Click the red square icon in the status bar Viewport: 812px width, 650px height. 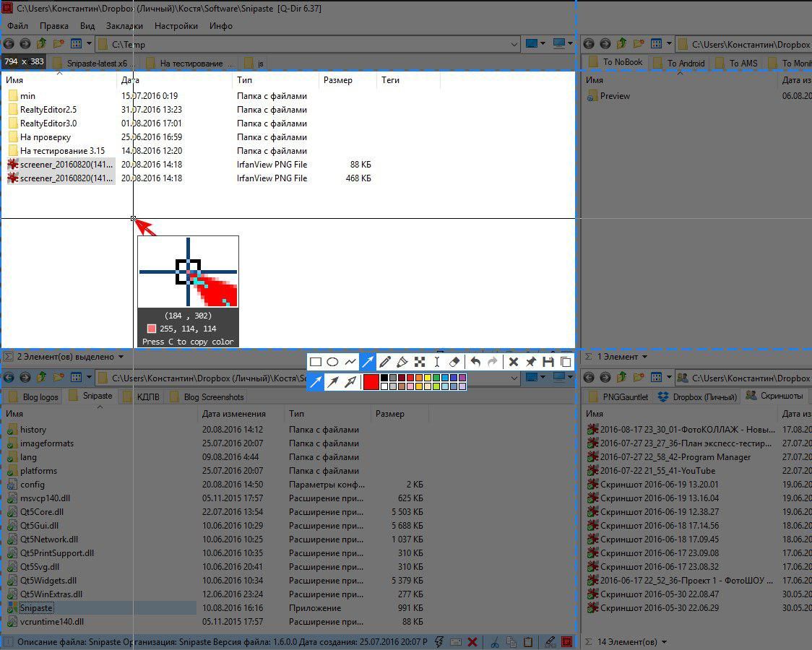click(x=567, y=642)
